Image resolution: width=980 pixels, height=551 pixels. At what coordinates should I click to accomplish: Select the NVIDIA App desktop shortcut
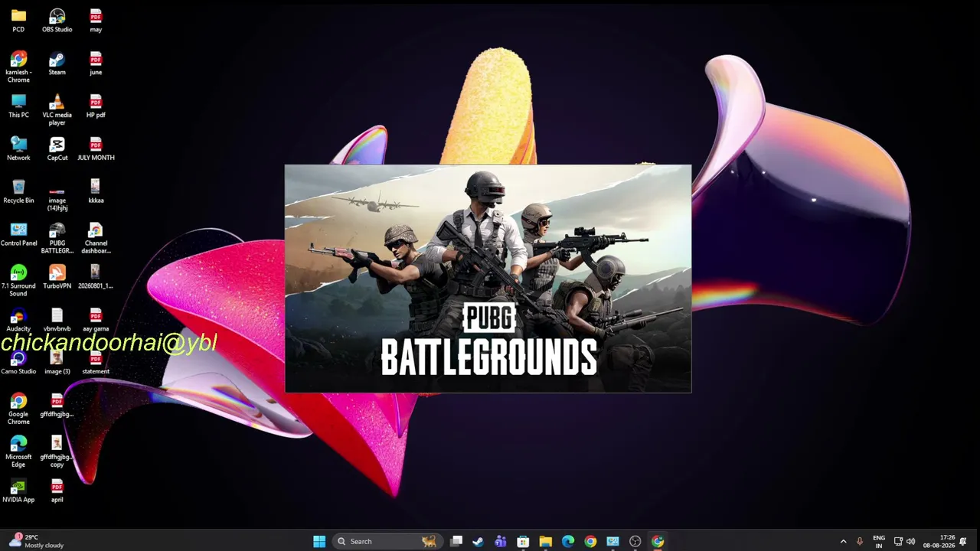pos(18,491)
